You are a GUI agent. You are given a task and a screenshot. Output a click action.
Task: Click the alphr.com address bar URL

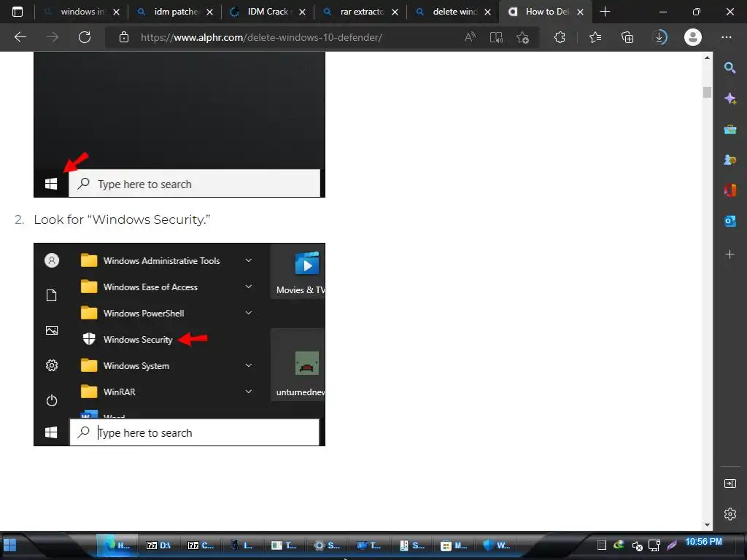[x=261, y=37]
